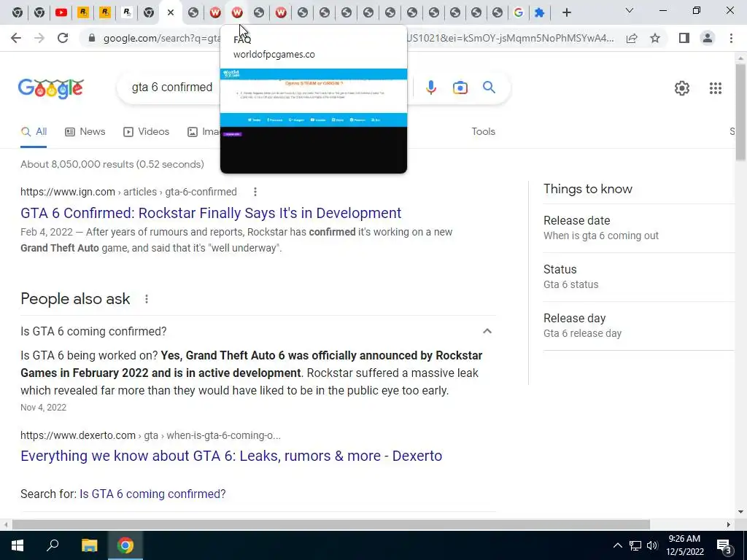Switch to the white Rockstar Games tab
Viewport: 747px width, 560px height.
pyautogui.click(x=127, y=13)
